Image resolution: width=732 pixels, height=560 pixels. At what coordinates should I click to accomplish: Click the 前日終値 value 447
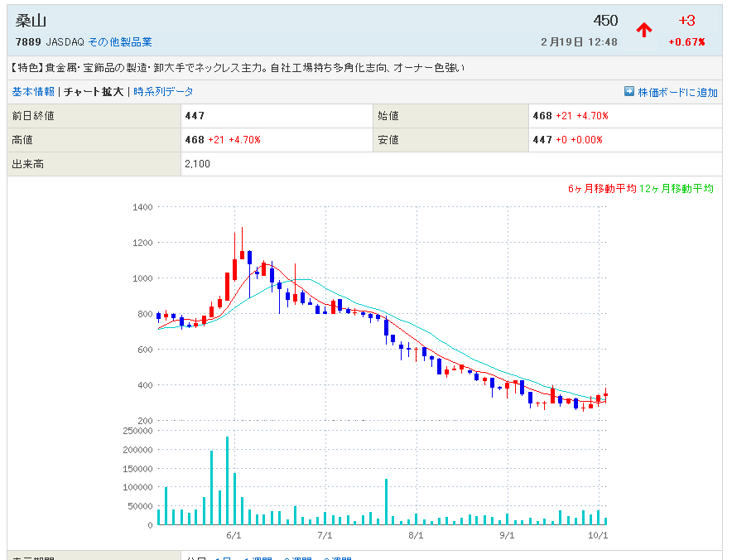click(195, 116)
